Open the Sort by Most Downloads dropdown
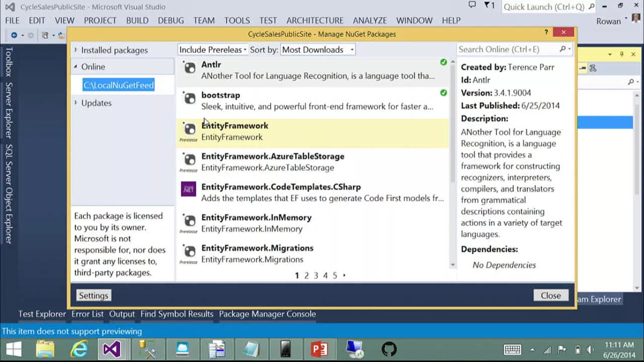The height and width of the screenshot is (362, 644). tap(317, 49)
